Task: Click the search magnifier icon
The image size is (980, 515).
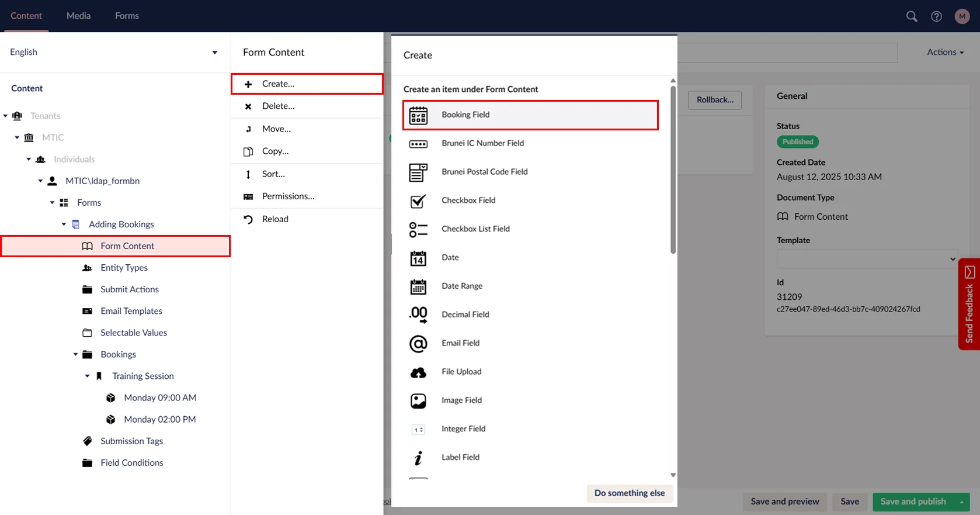Action: click(911, 16)
